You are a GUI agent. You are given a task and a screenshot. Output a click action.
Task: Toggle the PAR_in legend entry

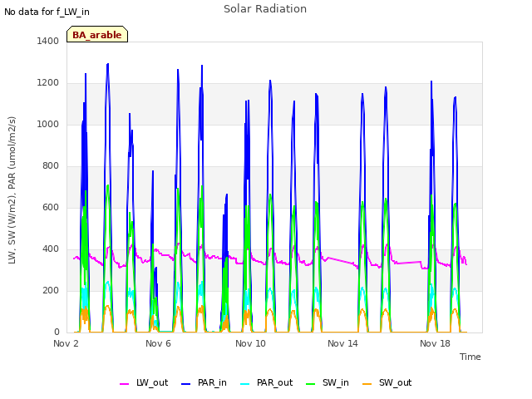tap(204, 382)
